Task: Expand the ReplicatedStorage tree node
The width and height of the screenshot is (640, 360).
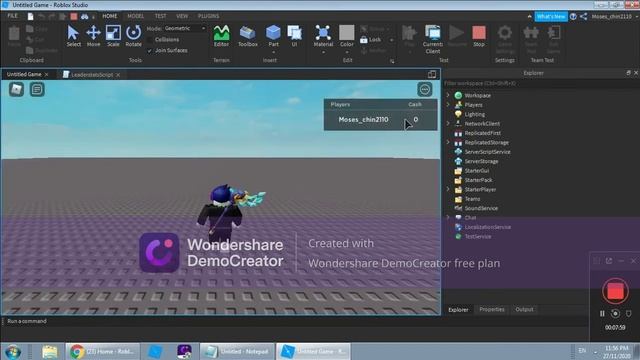Action: 448,142
